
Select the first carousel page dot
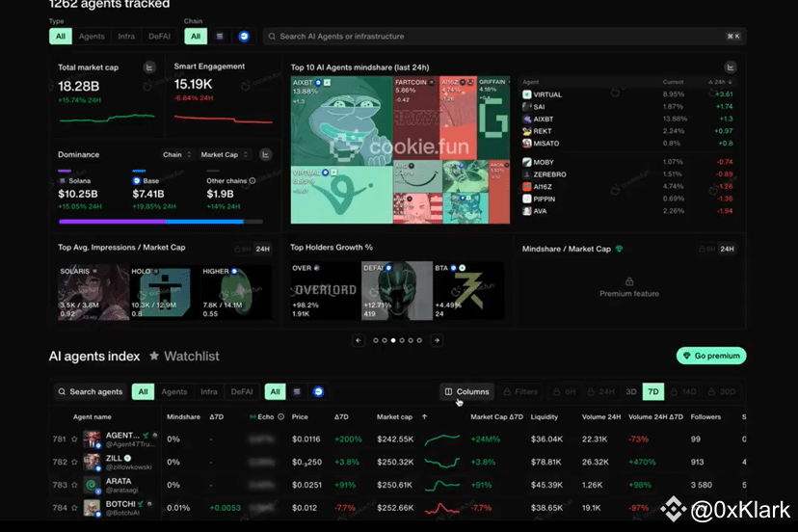coord(376,340)
